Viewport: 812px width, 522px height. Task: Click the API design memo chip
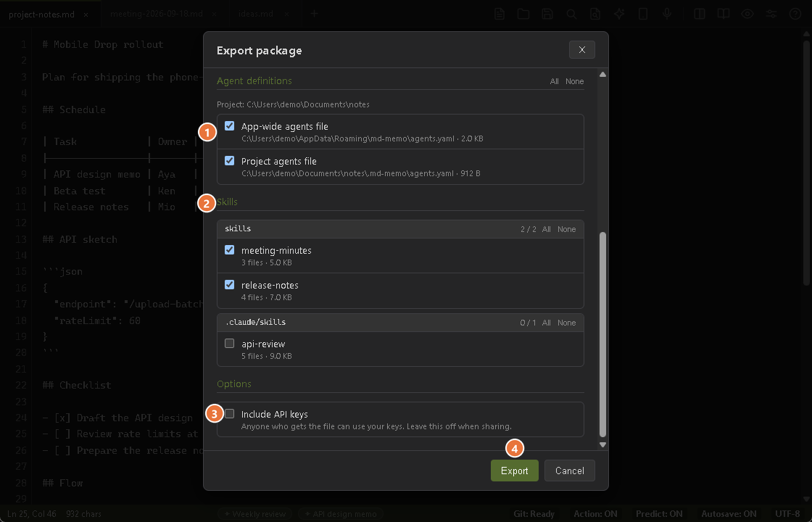[x=340, y=514]
